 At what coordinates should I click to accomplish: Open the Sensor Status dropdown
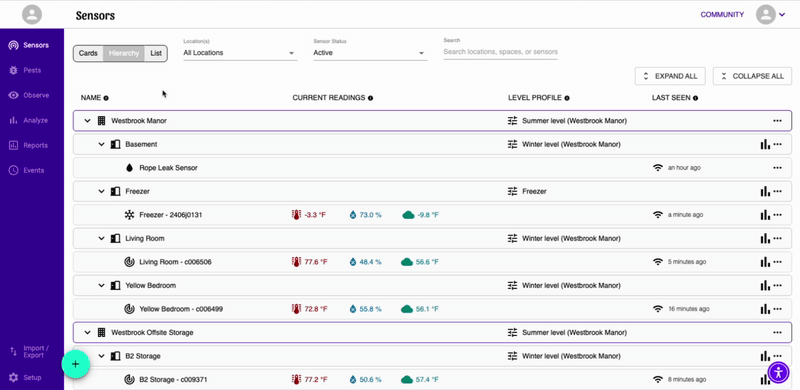(370, 53)
